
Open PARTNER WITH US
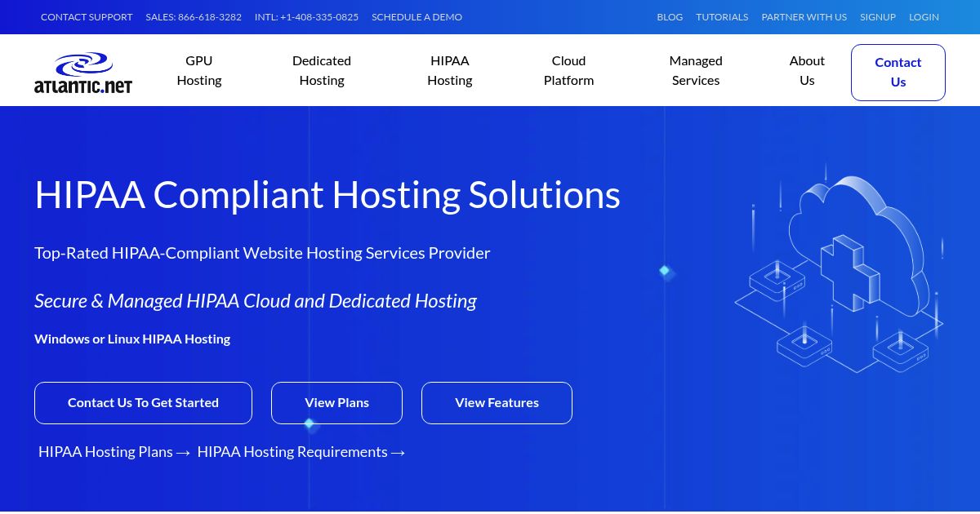(x=804, y=16)
